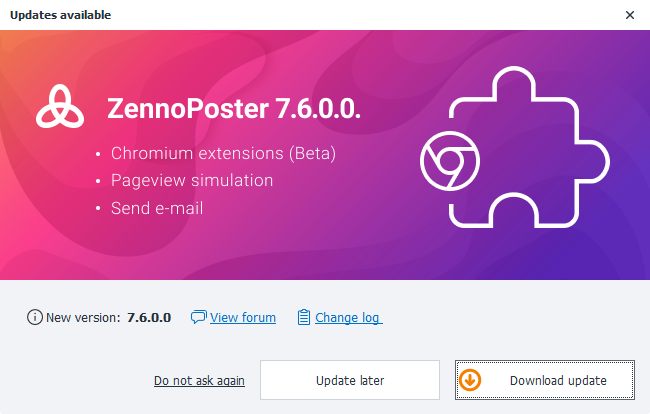Click the Chromium extensions (Beta) bullet
The image size is (650, 414).
click(223, 154)
